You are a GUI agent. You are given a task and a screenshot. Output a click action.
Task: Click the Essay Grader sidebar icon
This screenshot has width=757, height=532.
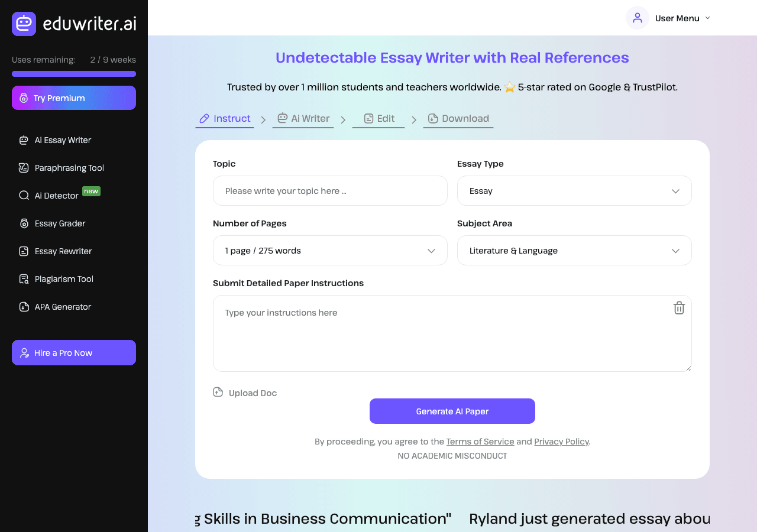click(24, 223)
